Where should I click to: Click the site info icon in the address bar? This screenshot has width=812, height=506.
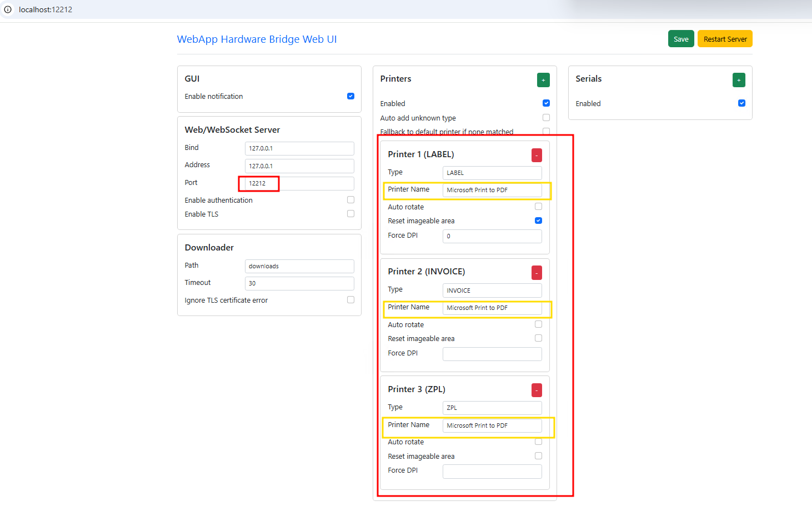[x=8, y=9]
